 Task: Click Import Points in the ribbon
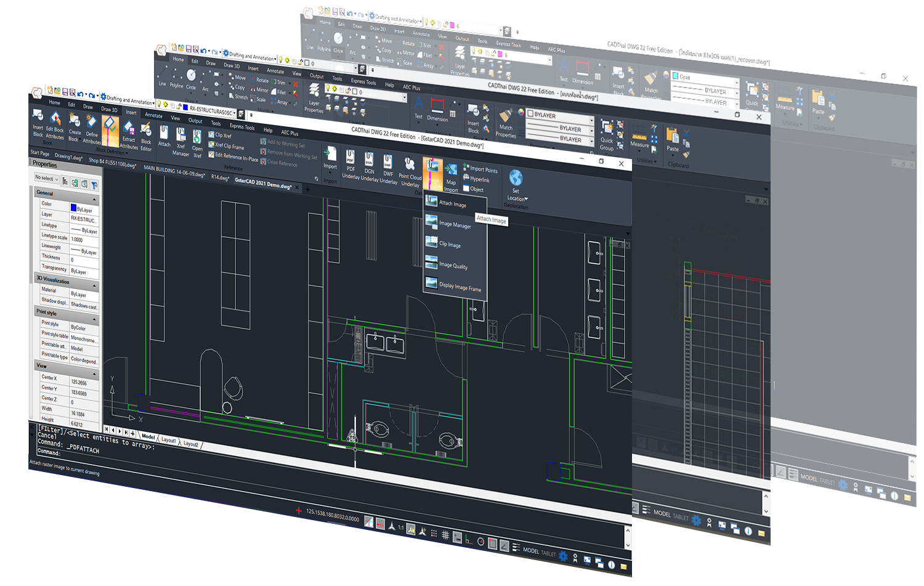[480, 169]
